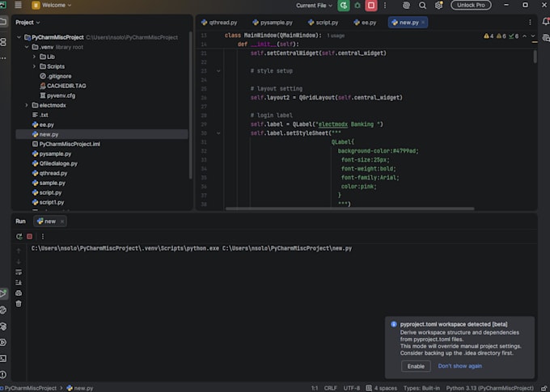550x392 pixels.
Task: Switch to ee.py editor tab
Action: click(365, 23)
